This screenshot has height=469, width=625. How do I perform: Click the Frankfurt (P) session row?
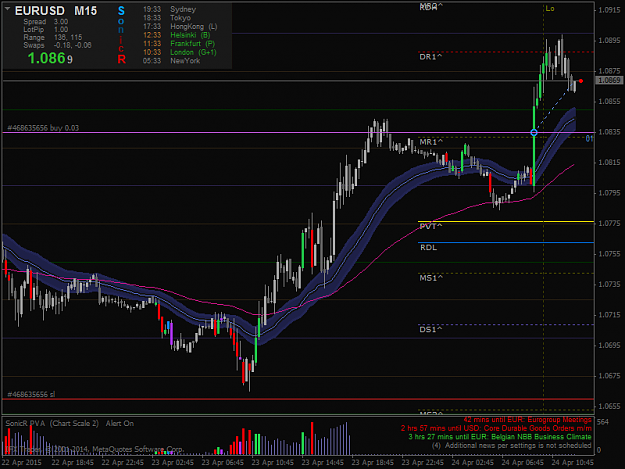pos(179,43)
